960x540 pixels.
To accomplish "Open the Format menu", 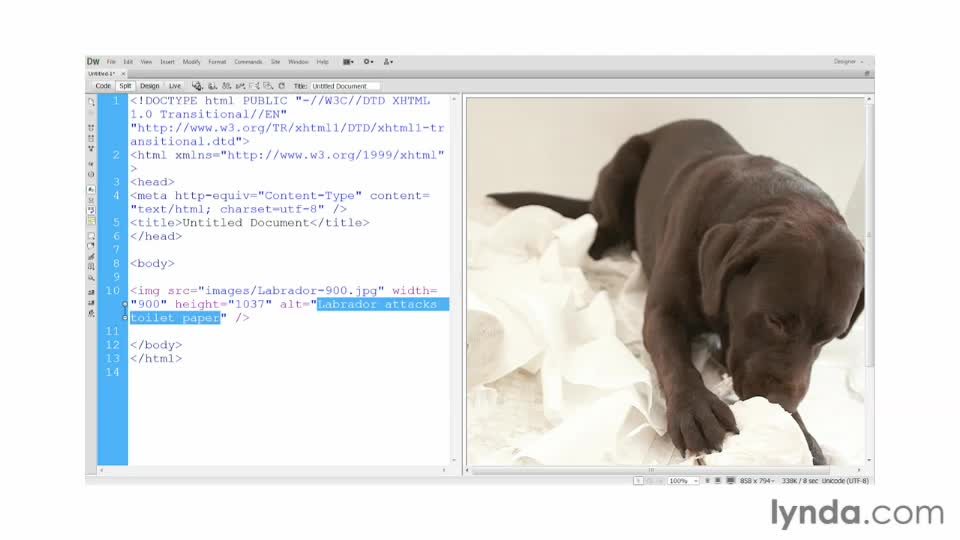I will tap(217, 62).
